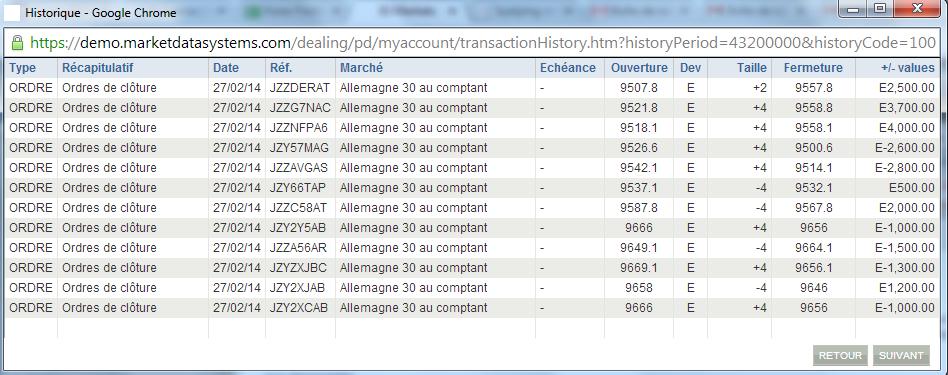This screenshot has width=948, height=375.
Task: Click the blank page favicon in title bar
Action: (x=13, y=12)
